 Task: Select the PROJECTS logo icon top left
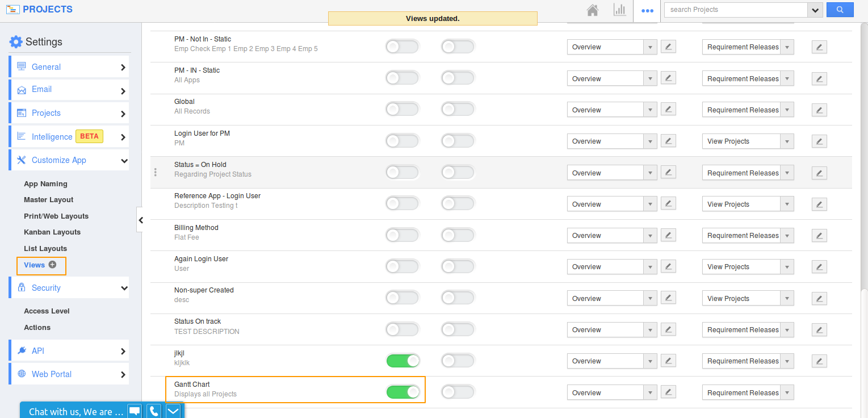[x=12, y=9]
